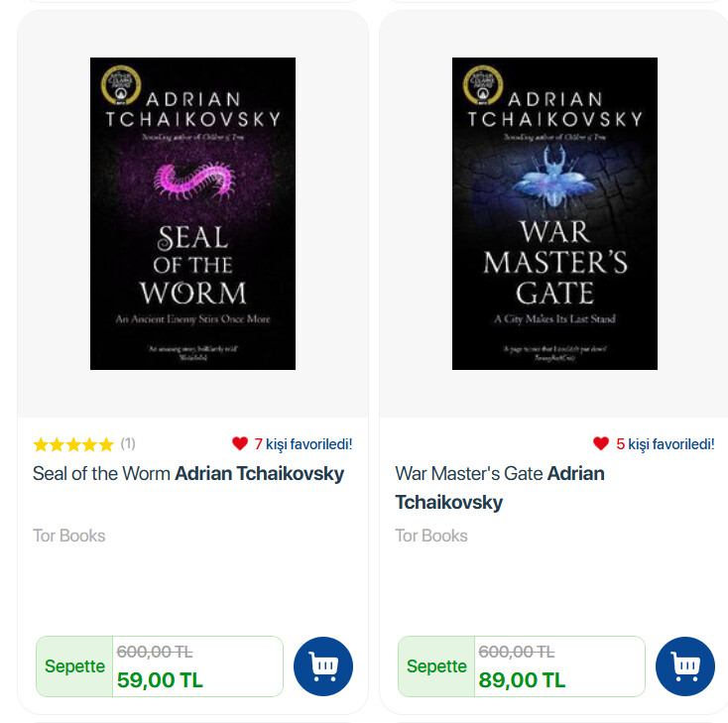
Task: Add Seal of the Worm to cart
Action: tap(323, 665)
